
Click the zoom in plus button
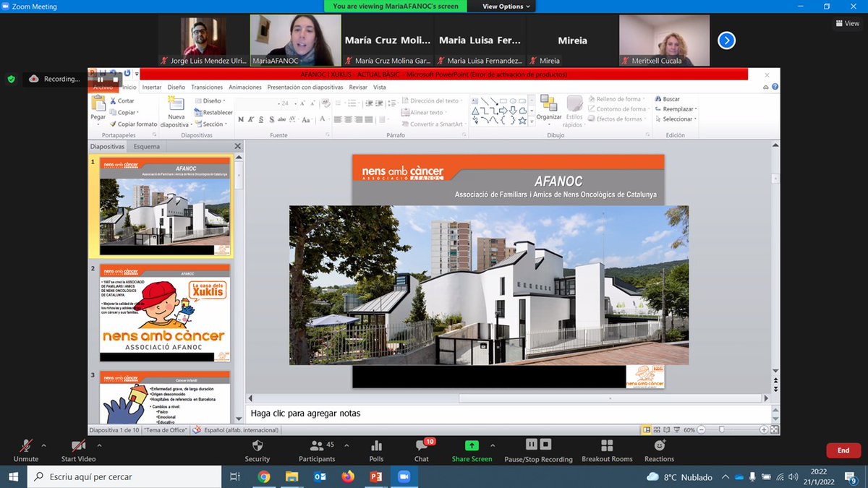pyautogui.click(x=764, y=429)
